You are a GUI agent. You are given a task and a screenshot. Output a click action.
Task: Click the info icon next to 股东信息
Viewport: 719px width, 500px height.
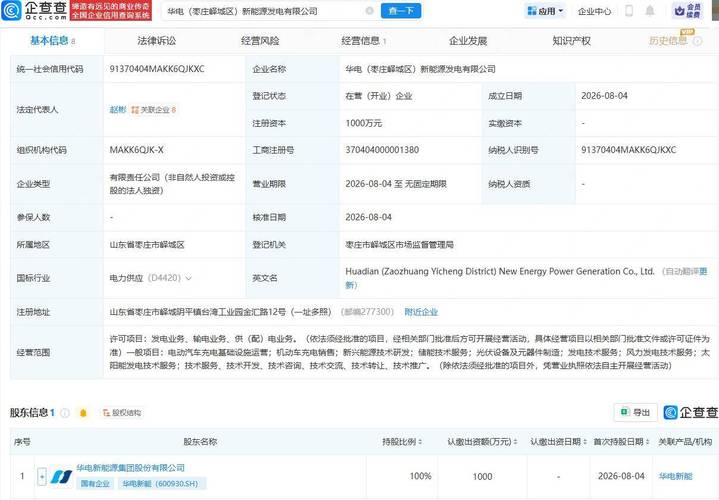pos(65,413)
